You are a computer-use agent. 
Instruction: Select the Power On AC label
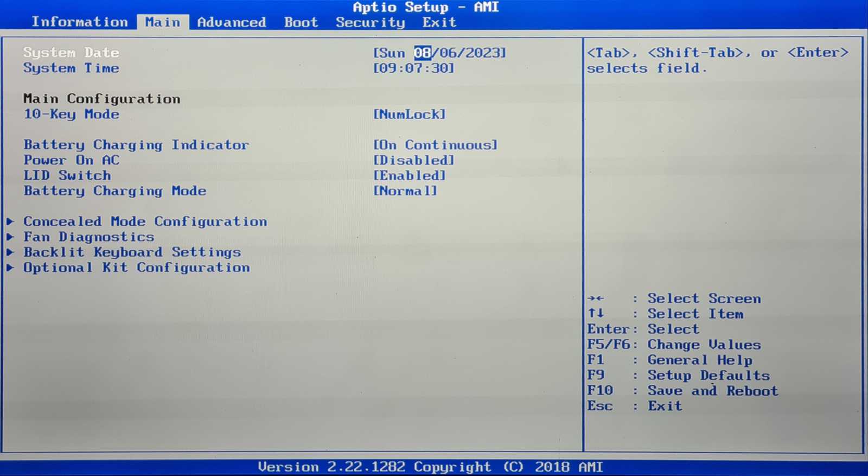point(72,160)
